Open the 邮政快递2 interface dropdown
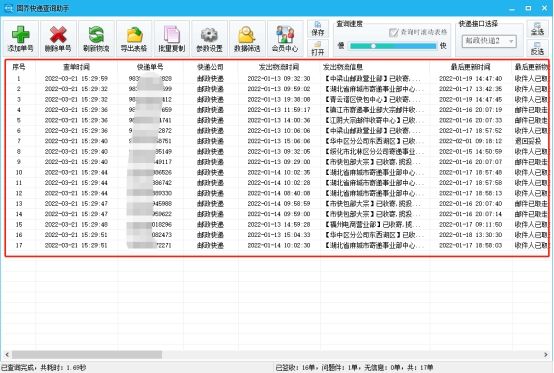The width and height of the screenshot is (554, 373). click(489, 41)
